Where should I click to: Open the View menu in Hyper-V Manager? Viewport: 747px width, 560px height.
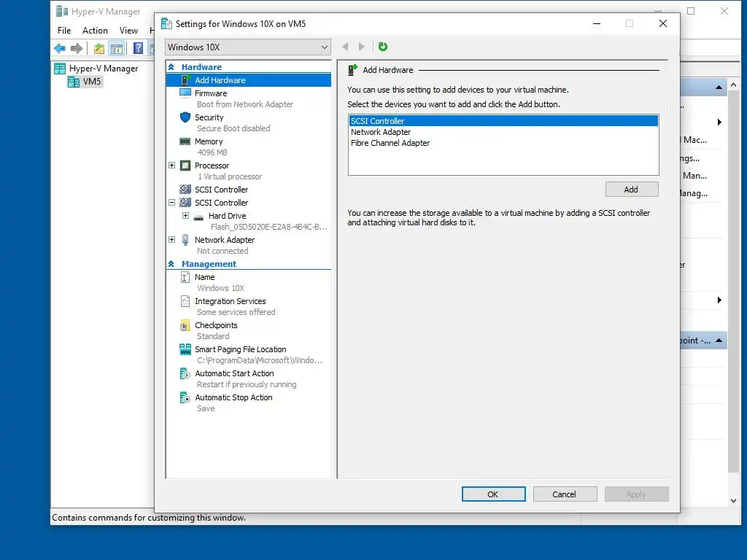click(128, 31)
